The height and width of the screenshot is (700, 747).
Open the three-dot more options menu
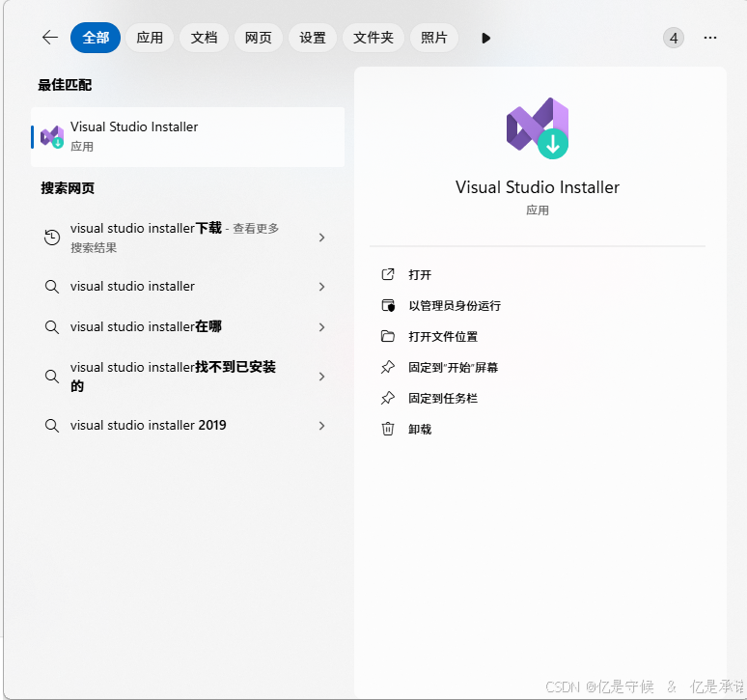click(709, 38)
